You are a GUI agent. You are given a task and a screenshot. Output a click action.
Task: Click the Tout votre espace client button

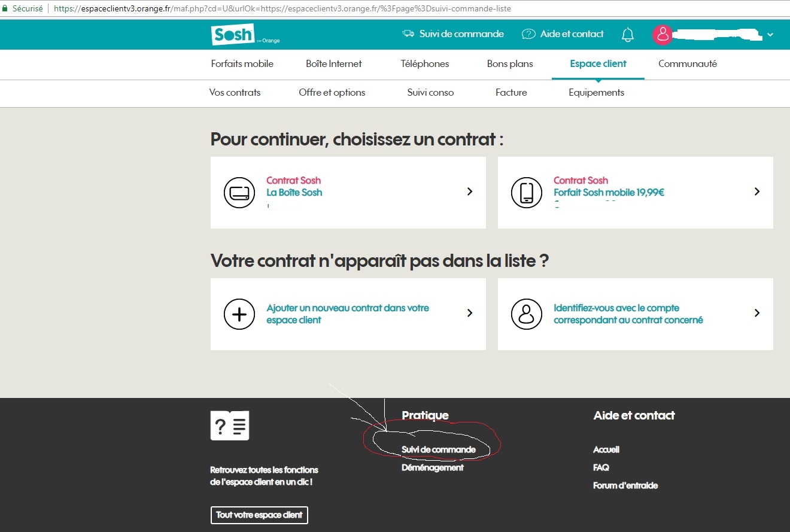[x=259, y=515]
